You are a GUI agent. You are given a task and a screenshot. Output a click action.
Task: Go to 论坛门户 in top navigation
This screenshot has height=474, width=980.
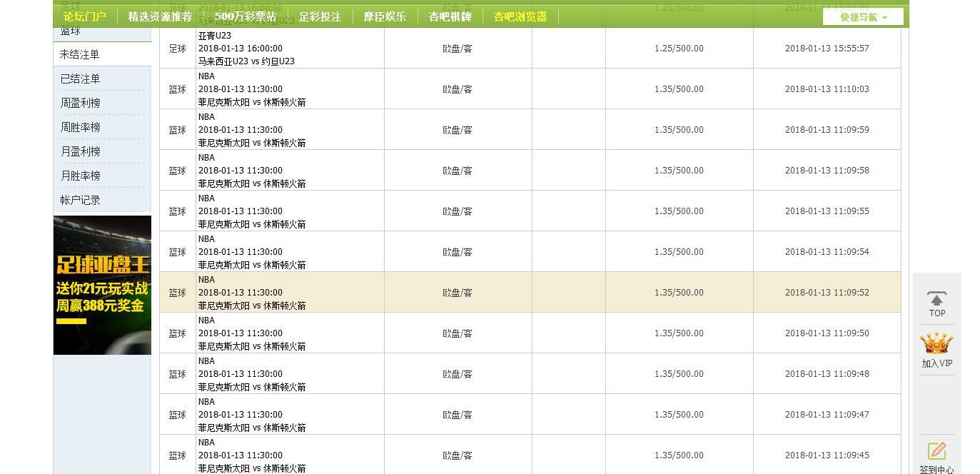[84, 16]
